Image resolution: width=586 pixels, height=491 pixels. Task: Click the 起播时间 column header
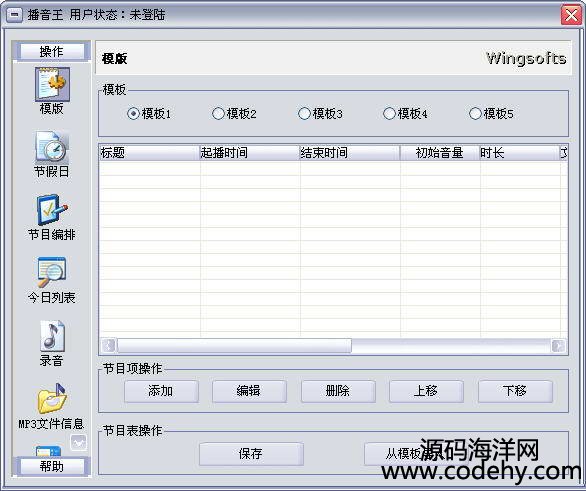click(x=249, y=153)
